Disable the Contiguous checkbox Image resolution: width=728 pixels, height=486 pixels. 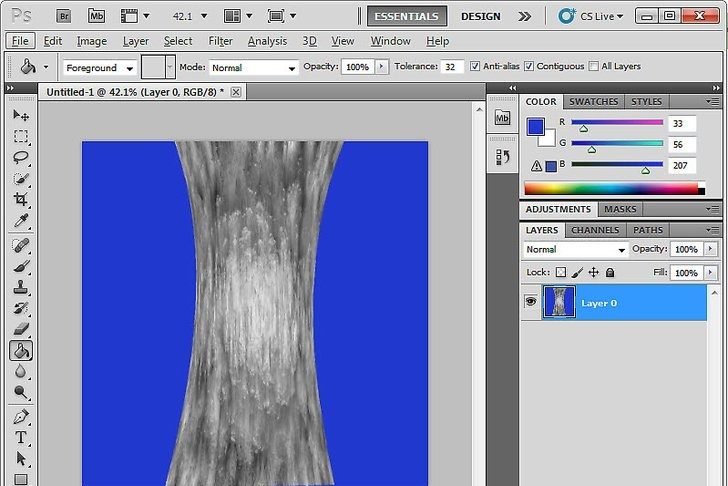click(x=530, y=67)
